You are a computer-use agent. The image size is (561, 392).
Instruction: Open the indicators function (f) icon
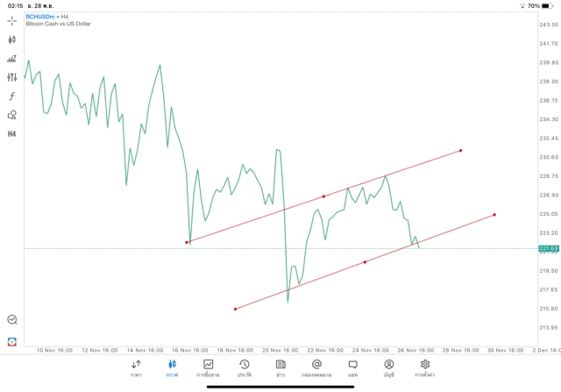12,96
